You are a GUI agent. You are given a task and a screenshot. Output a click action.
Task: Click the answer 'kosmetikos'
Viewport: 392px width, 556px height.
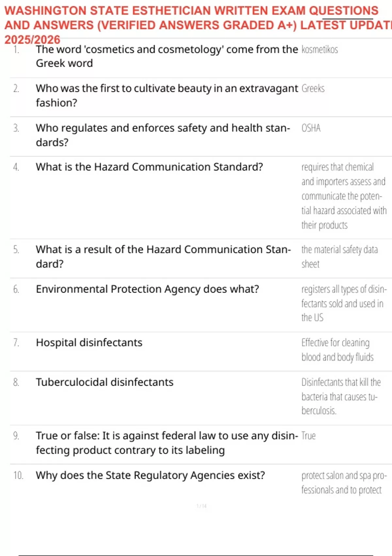319,50
